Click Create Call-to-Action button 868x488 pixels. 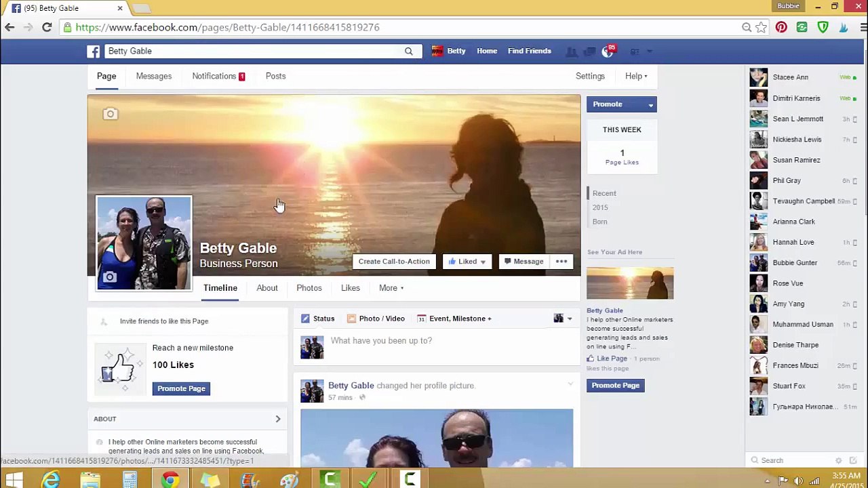pos(394,262)
